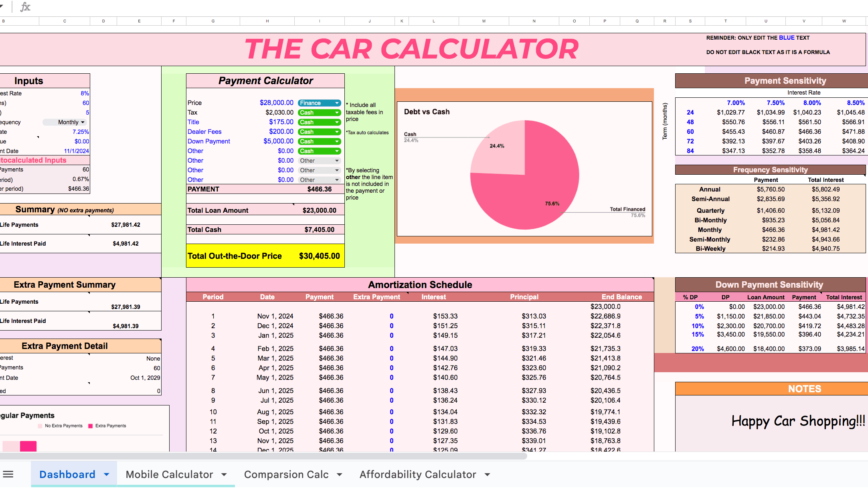Viewport: 868px width, 488px height.
Task: Click the No Extra Payments legend swatch
Action: coord(40,426)
